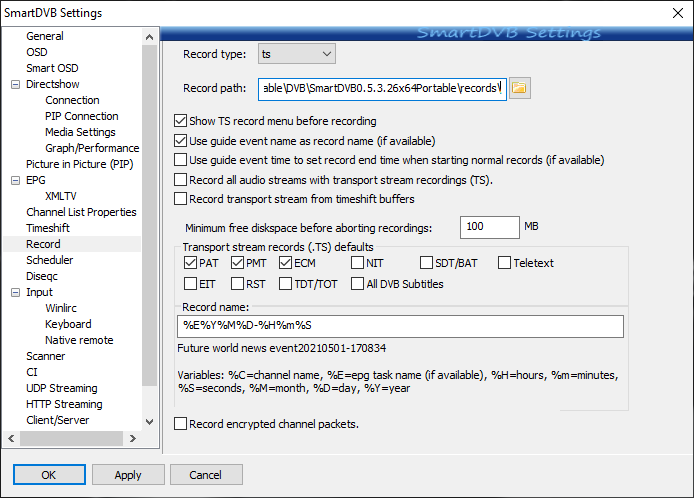Image resolution: width=694 pixels, height=498 pixels.
Task: Click the OK button
Action: [49, 475]
